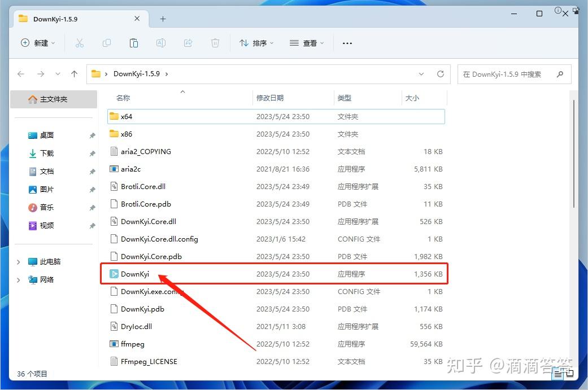Sort by 大小 column header
This screenshot has width=588, height=390.
point(412,98)
